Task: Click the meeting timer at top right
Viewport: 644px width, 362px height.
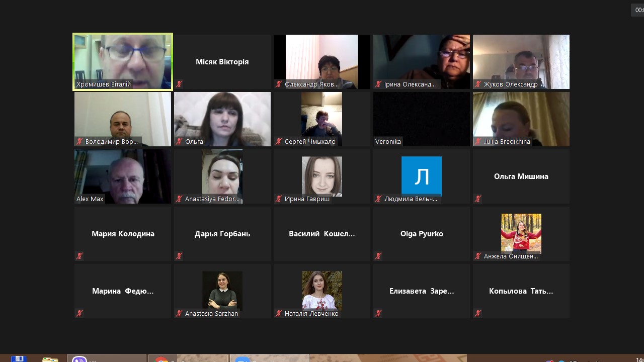Action: click(638, 10)
